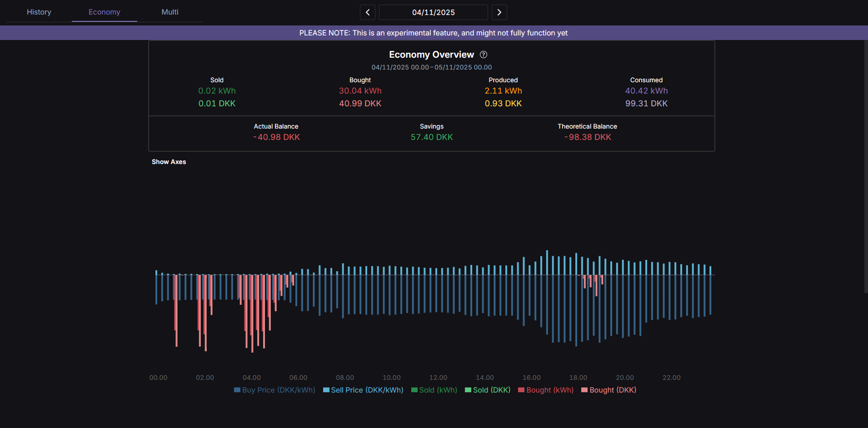Screen dimensions: 868x428
Task: Expand the chart axes with Show Axes
Action: [x=169, y=162]
